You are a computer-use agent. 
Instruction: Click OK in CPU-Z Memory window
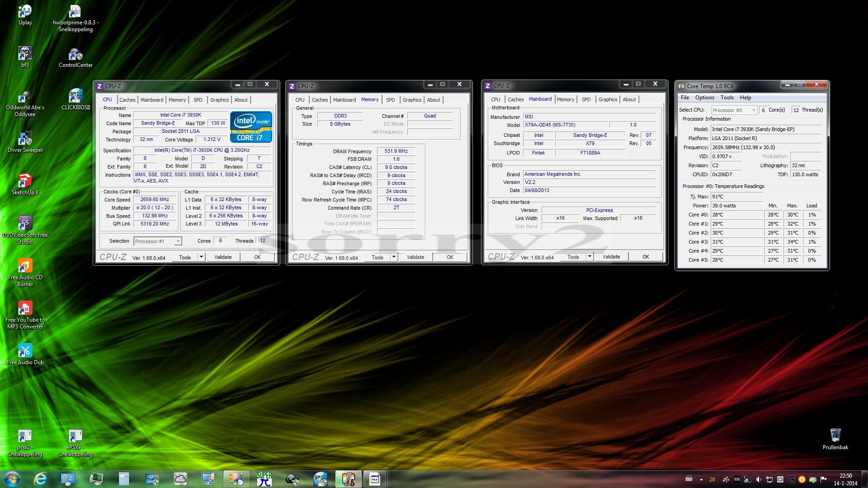pyautogui.click(x=450, y=257)
